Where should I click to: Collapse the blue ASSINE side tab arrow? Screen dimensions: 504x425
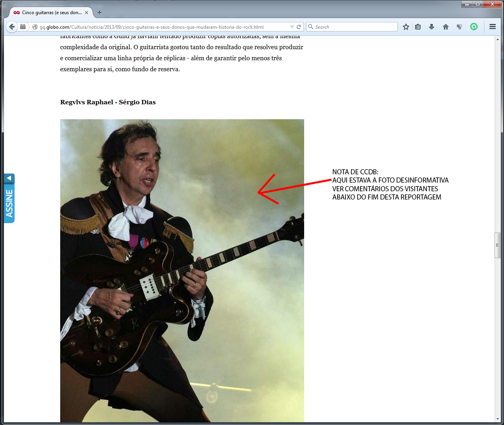pos(9,178)
